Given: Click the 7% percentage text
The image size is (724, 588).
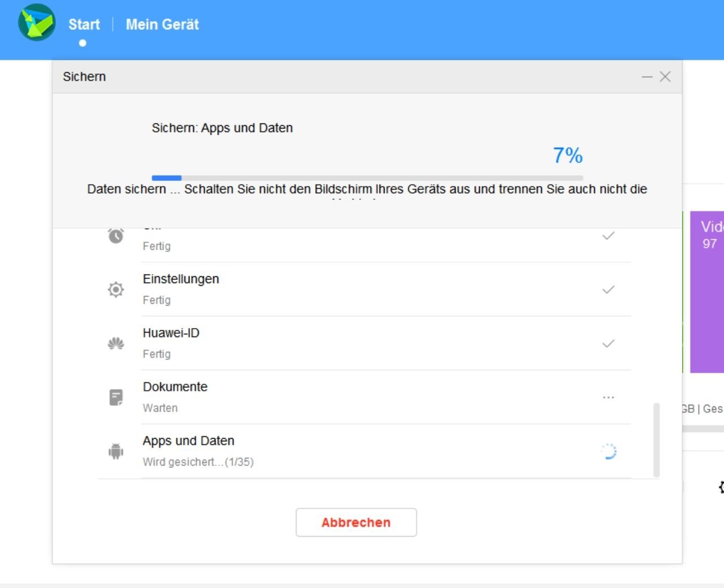Looking at the screenshot, I should coord(568,156).
